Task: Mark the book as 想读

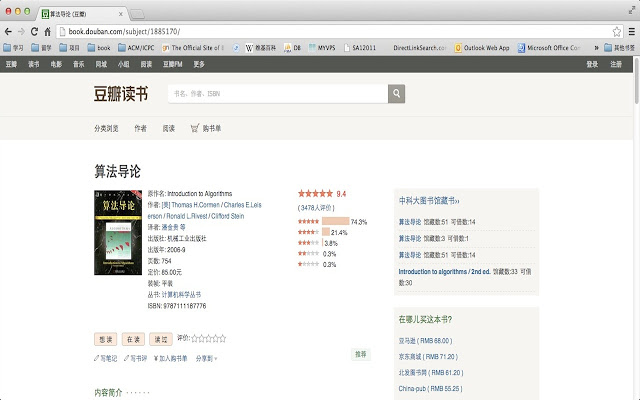Action: (x=105, y=339)
